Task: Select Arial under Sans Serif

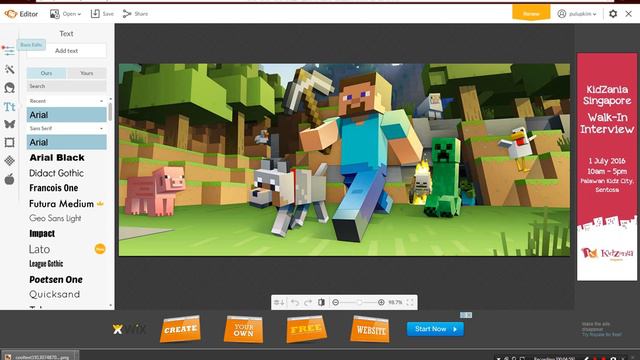Action: pyautogui.click(x=67, y=142)
